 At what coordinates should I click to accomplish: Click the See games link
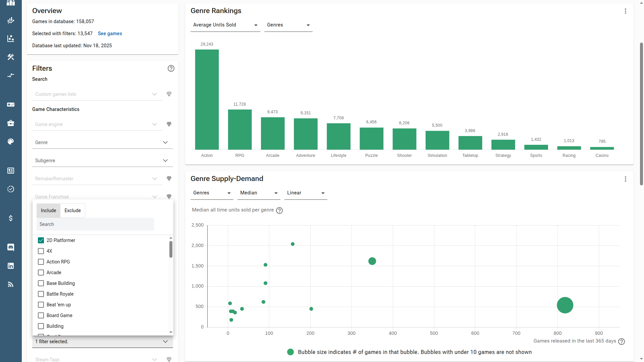coord(110,34)
